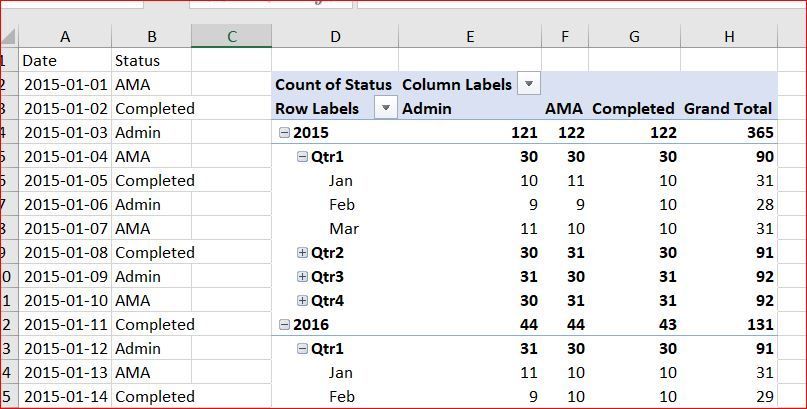The height and width of the screenshot is (409, 807).
Task: Select column H header
Action: 729,37
